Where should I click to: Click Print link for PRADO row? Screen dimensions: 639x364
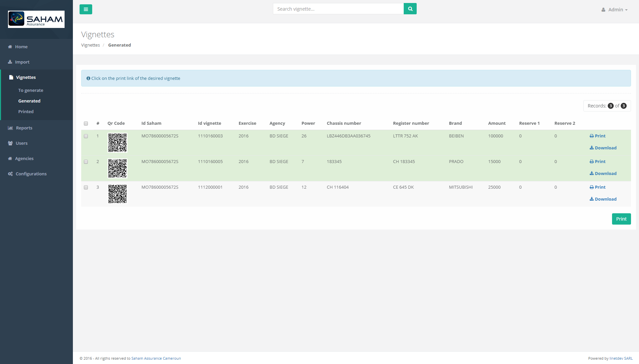[597, 162]
